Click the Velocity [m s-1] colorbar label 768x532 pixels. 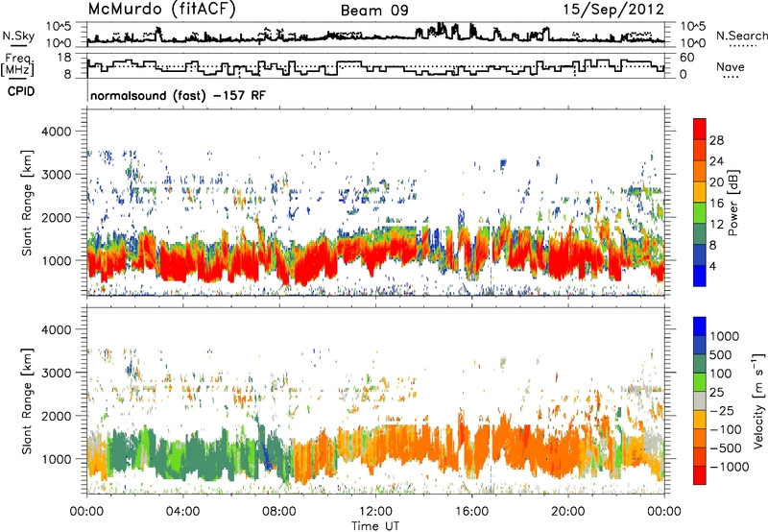point(758,400)
